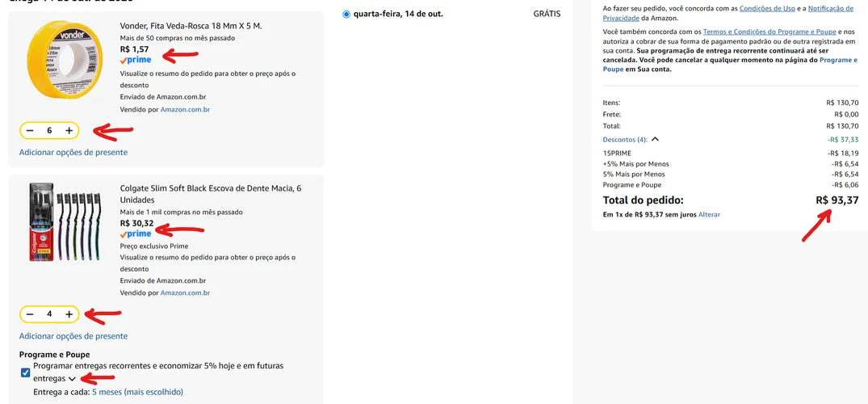This screenshot has height=404, width=868.
Task: Expand the recurring deliveries chevron after 'entregas'
Action: (x=71, y=379)
